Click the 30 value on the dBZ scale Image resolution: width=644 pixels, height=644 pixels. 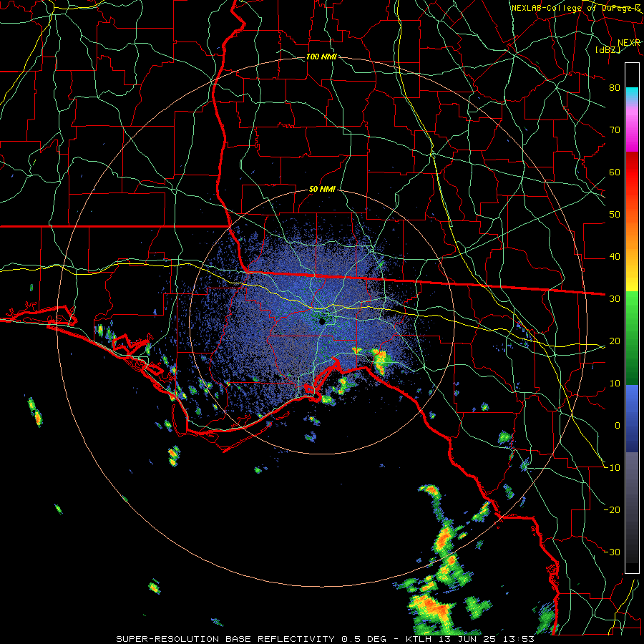point(615,298)
